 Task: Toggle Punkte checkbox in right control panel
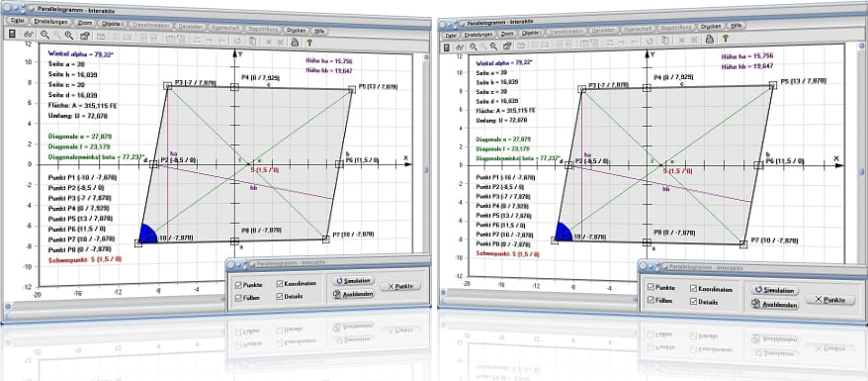click(650, 287)
